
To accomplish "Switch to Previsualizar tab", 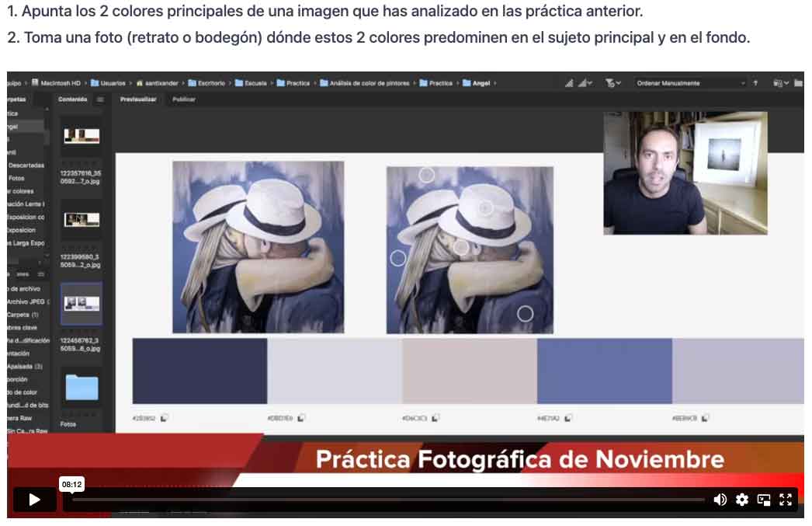I will click(x=138, y=99).
